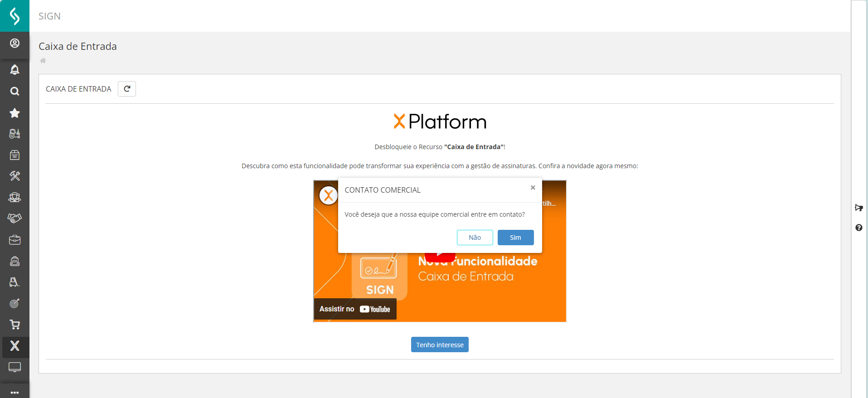Click the 'Você deseja que a nossa equipe' question
Image resolution: width=868 pixels, height=398 pixels.
coord(435,214)
